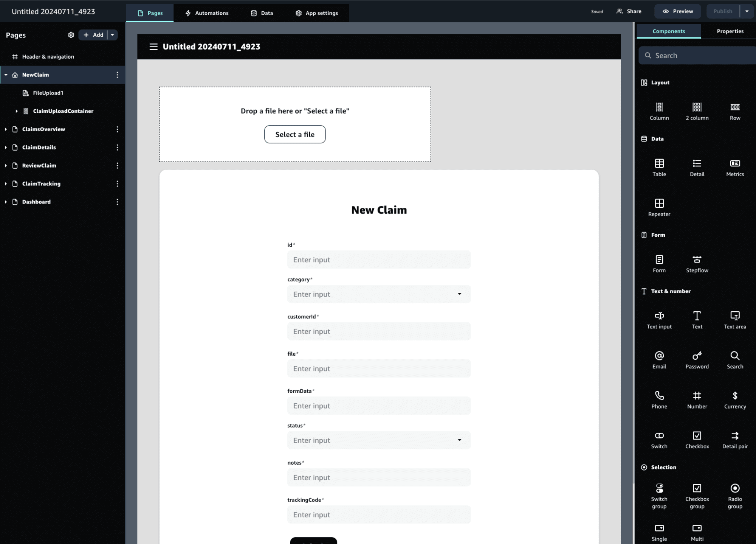The image size is (756, 544).
Task: Select the Detail data component
Action: coord(697,168)
